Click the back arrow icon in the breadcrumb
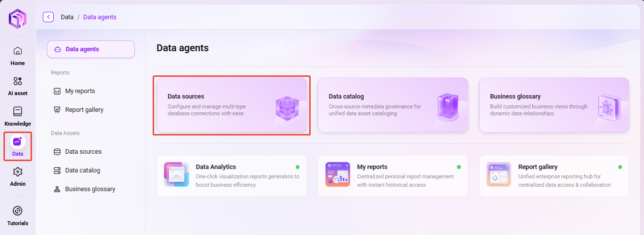This screenshot has width=644, height=235. [x=48, y=17]
